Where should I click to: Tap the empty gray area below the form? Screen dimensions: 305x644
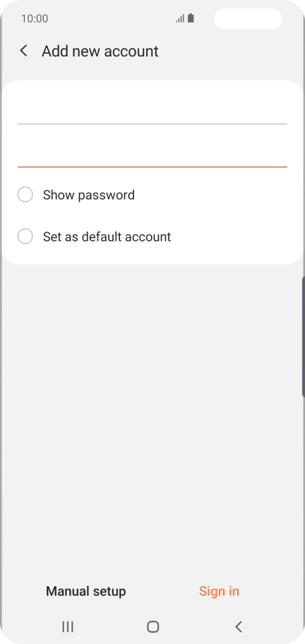tap(152, 411)
